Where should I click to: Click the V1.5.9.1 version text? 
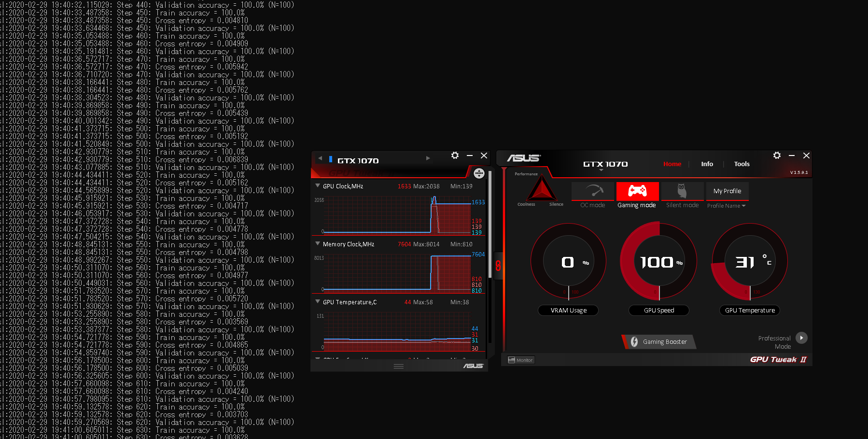[799, 172]
